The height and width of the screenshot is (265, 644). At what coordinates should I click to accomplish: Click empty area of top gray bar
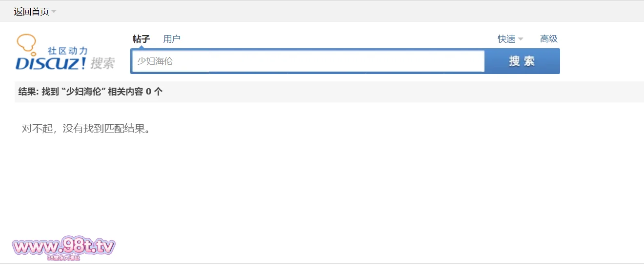point(342,12)
